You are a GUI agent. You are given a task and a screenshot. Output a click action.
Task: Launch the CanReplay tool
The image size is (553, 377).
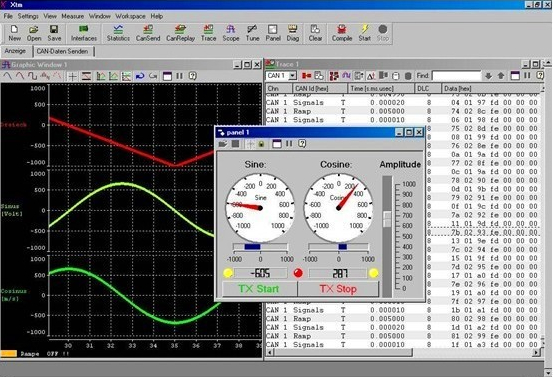[x=180, y=33]
